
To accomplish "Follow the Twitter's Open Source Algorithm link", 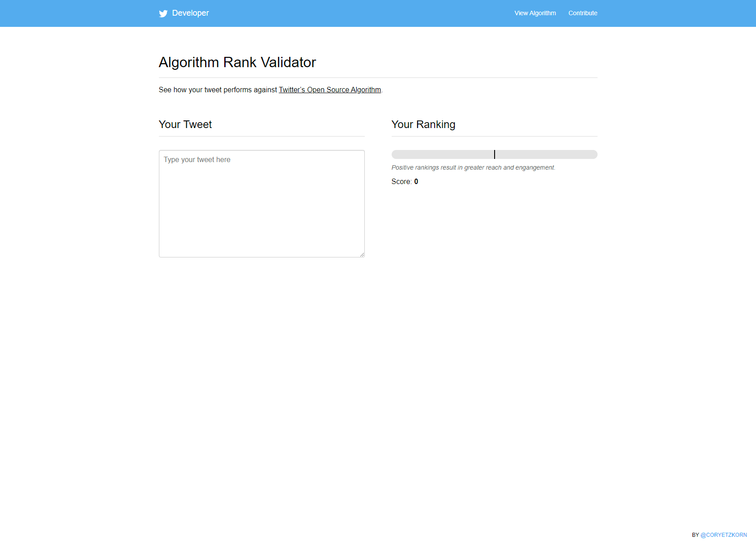I will (330, 90).
